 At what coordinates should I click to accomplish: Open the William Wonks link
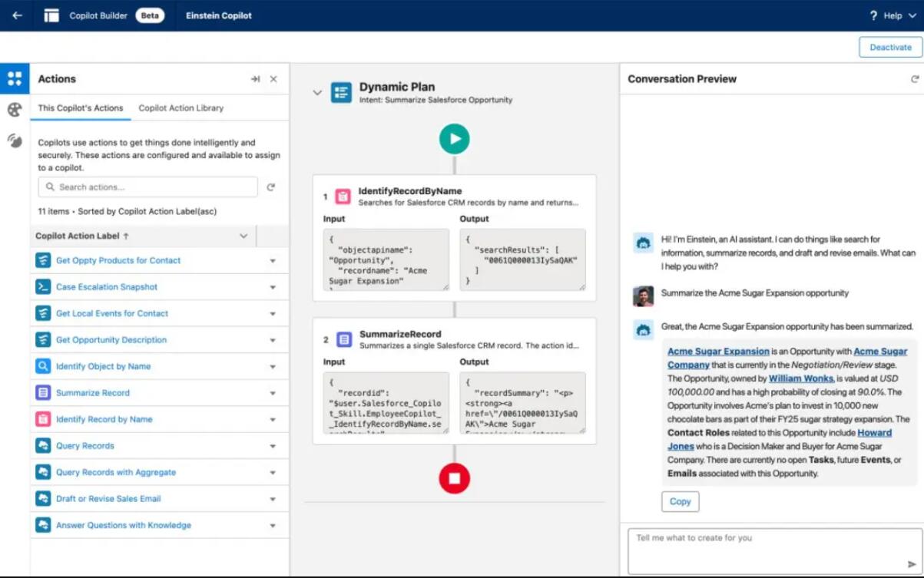tap(800, 378)
